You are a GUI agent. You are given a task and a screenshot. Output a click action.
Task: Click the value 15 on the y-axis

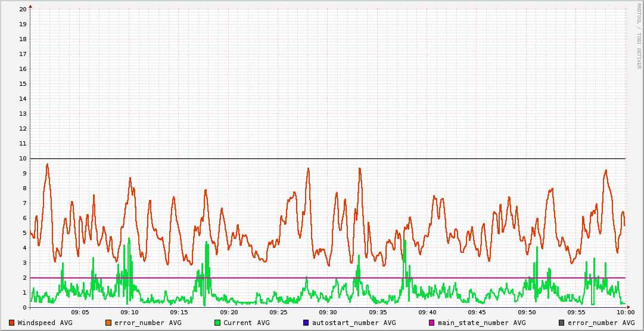[x=22, y=83]
